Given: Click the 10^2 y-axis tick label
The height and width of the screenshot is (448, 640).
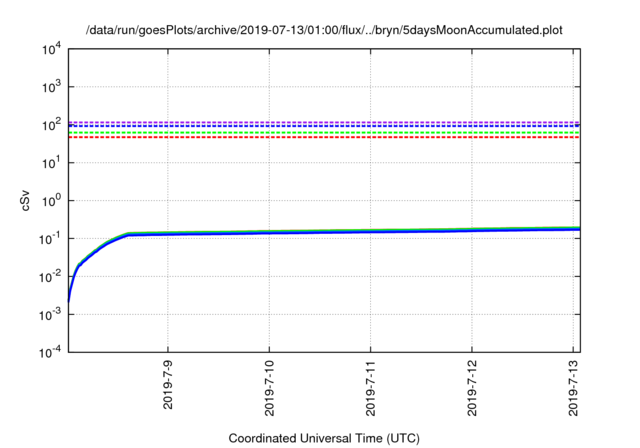Looking at the screenshot, I should (51, 125).
